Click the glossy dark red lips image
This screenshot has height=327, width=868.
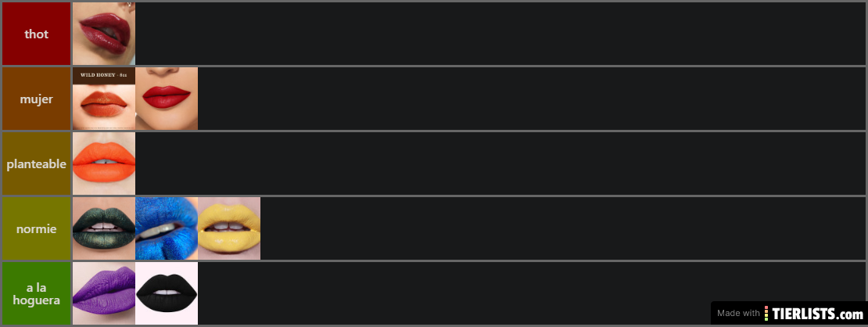[x=104, y=34]
